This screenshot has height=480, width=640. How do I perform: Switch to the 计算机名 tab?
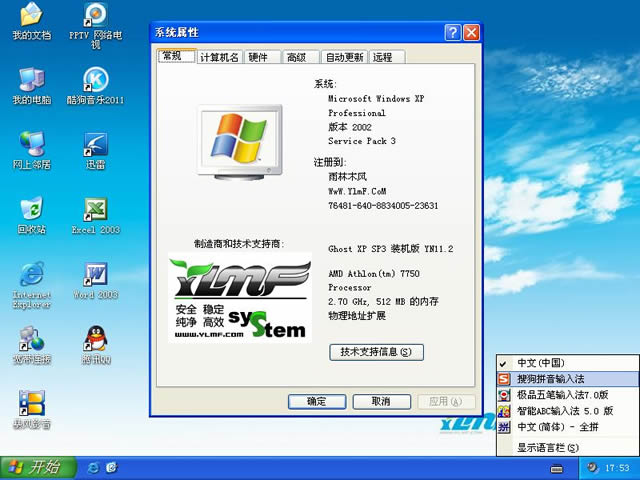(x=219, y=57)
